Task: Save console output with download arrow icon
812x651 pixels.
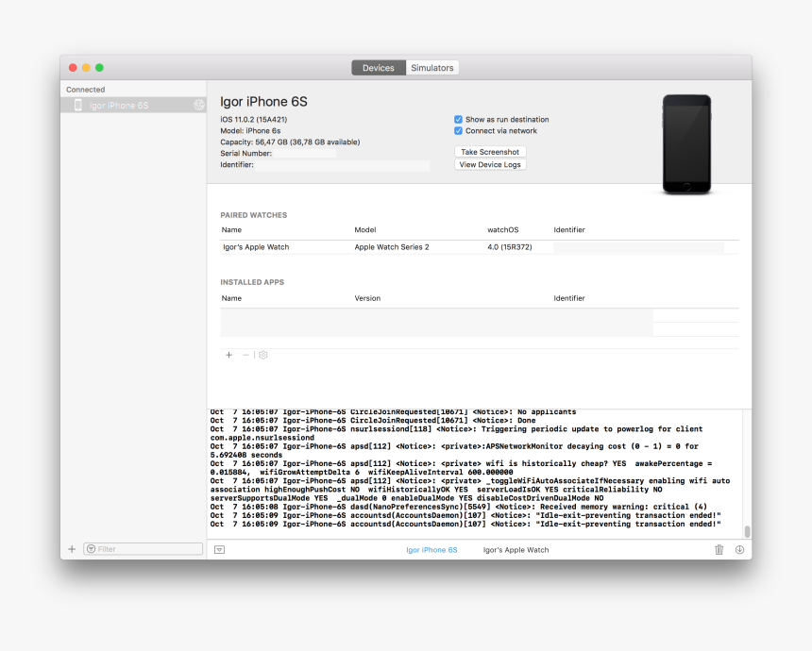Action: point(739,549)
